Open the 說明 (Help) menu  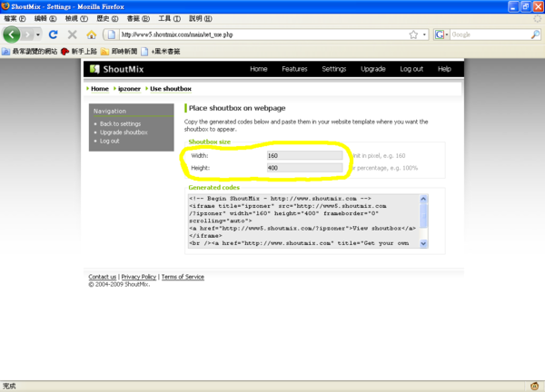(x=200, y=18)
